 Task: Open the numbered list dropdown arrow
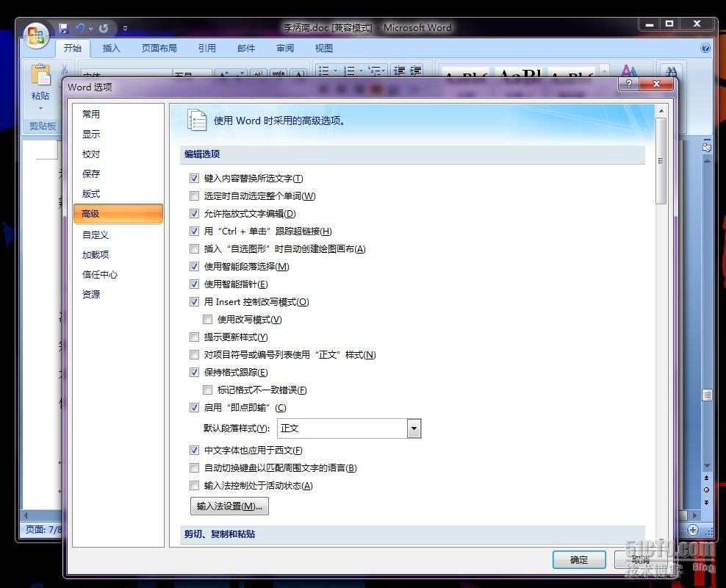point(361,71)
